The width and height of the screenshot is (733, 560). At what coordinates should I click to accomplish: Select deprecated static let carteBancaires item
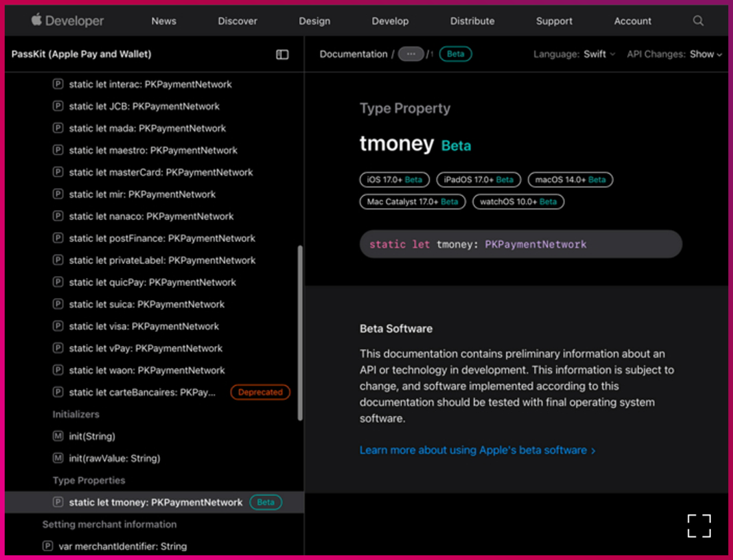143,393
